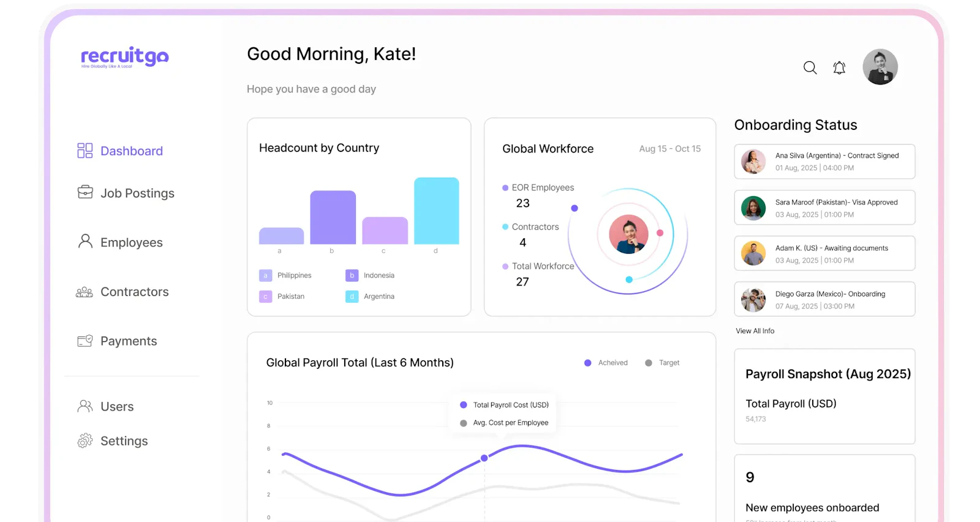Click the EOR Employees value 23
Viewport: 980px width, 522px height.
coord(522,203)
